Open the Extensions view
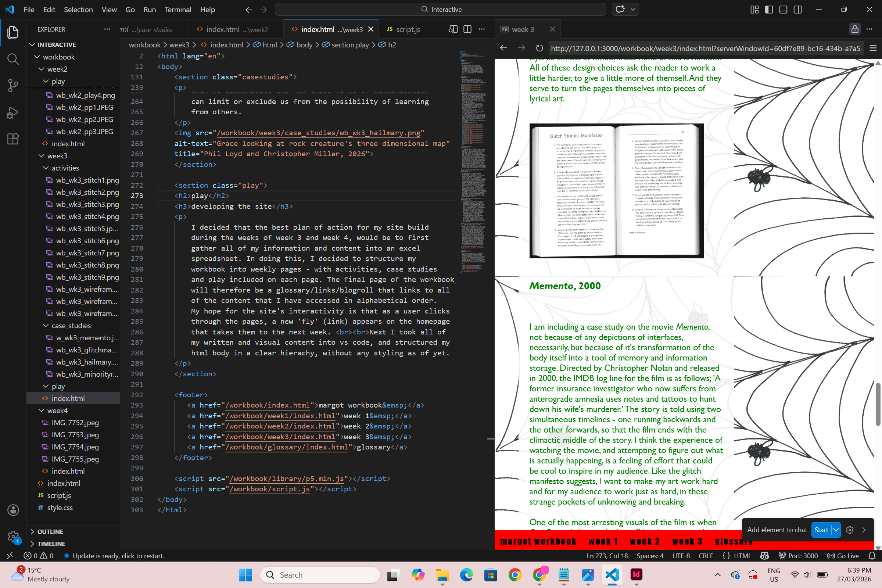The height and width of the screenshot is (588, 882). coord(13,139)
